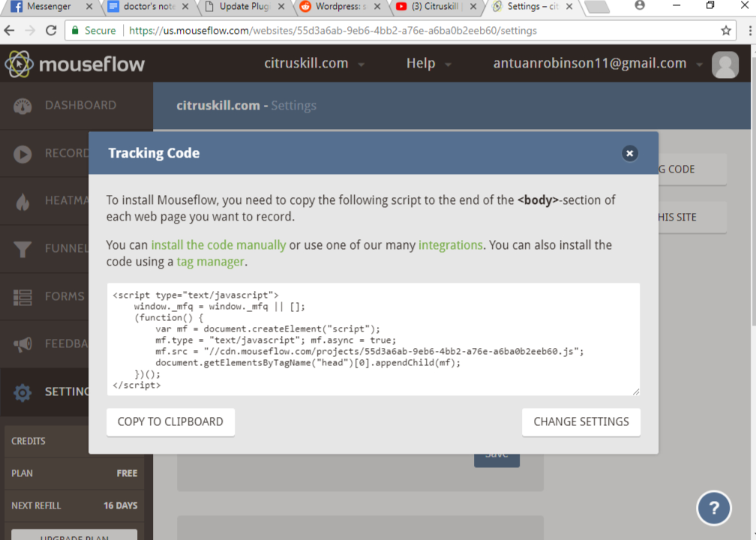Viewport: 756px width, 540px height.
Task: Click the Mouseflow logo
Action: 75,64
